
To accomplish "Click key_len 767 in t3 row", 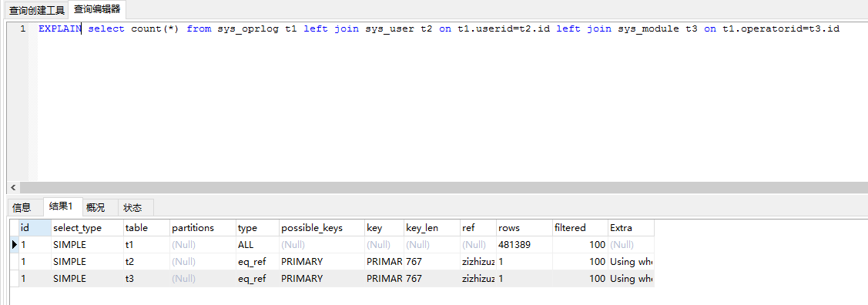I will [x=432, y=279].
